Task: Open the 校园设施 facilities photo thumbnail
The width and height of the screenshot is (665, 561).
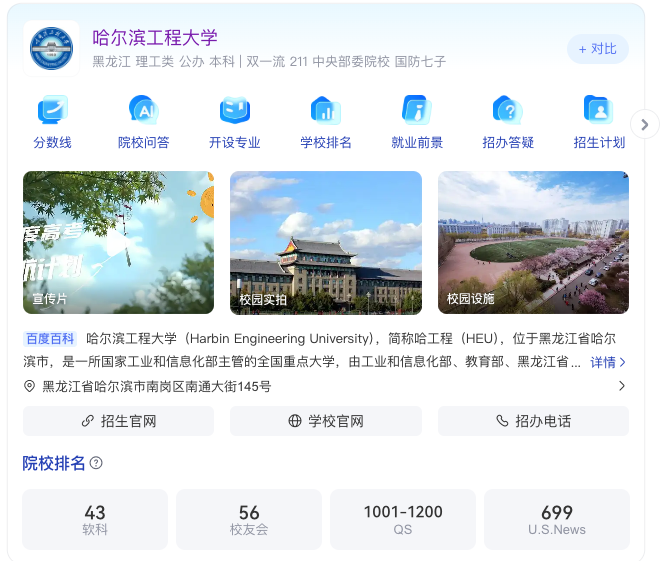Action: tap(533, 243)
